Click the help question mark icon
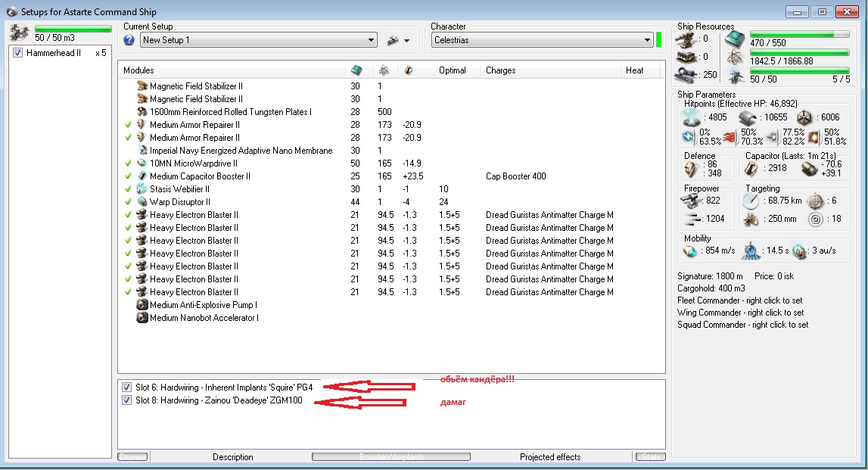Screen dimensions: 868x470 coord(129,40)
